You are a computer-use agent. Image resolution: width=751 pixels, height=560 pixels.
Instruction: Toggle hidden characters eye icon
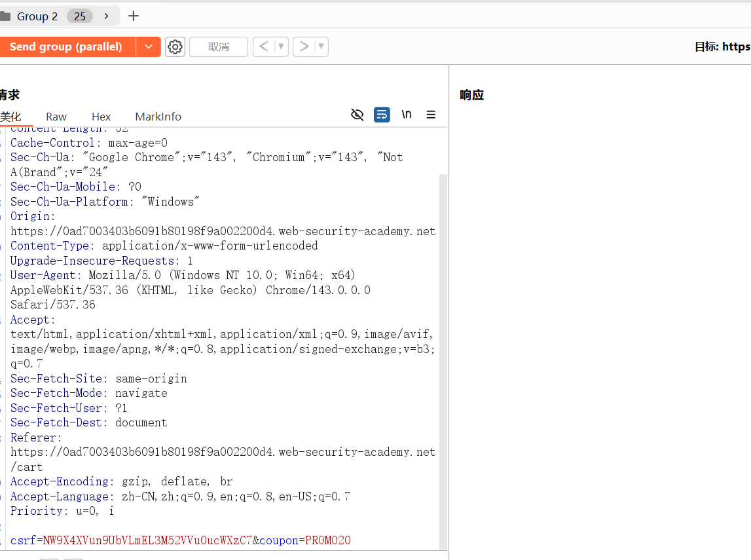[357, 115]
